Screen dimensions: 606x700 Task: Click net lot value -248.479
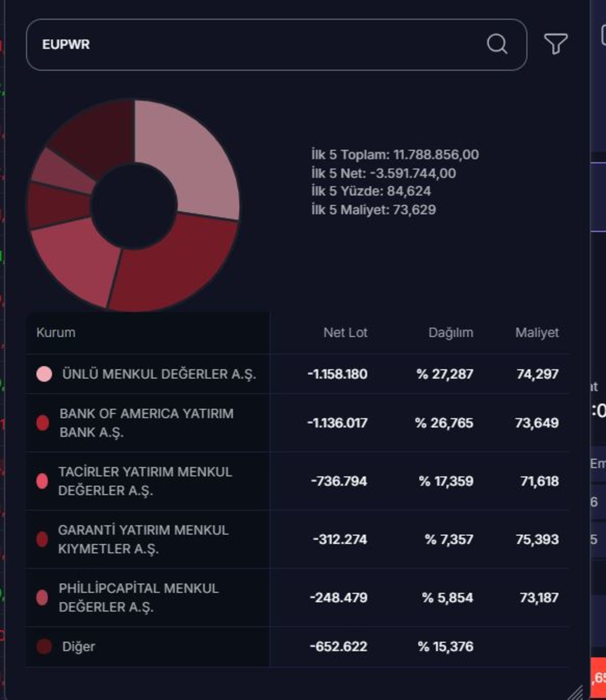(x=338, y=597)
